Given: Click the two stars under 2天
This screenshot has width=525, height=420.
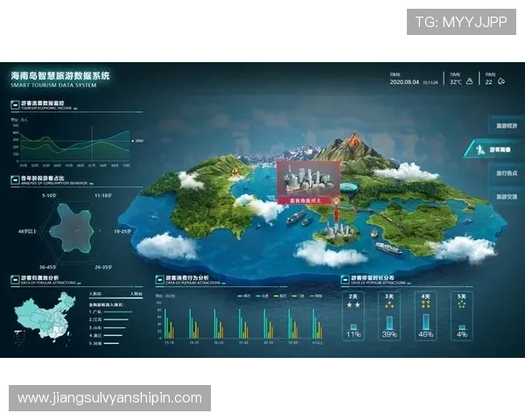Looking at the screenshot, I should tap(353, 304).
